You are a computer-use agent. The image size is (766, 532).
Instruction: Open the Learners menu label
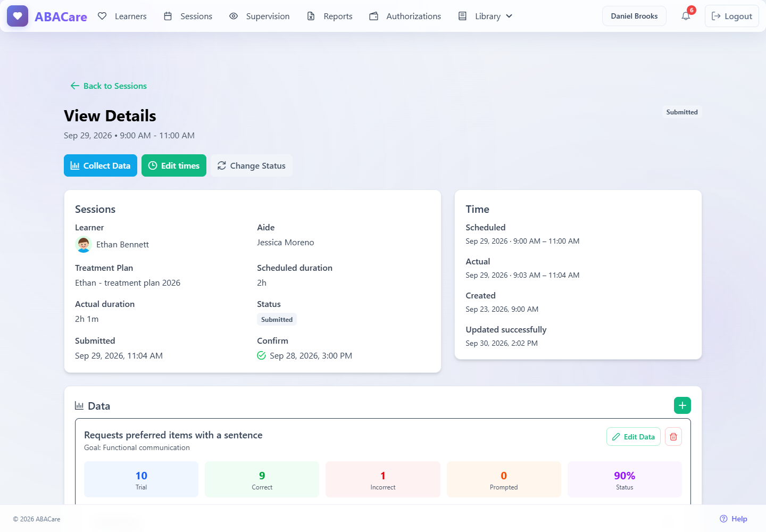point(131,16)
